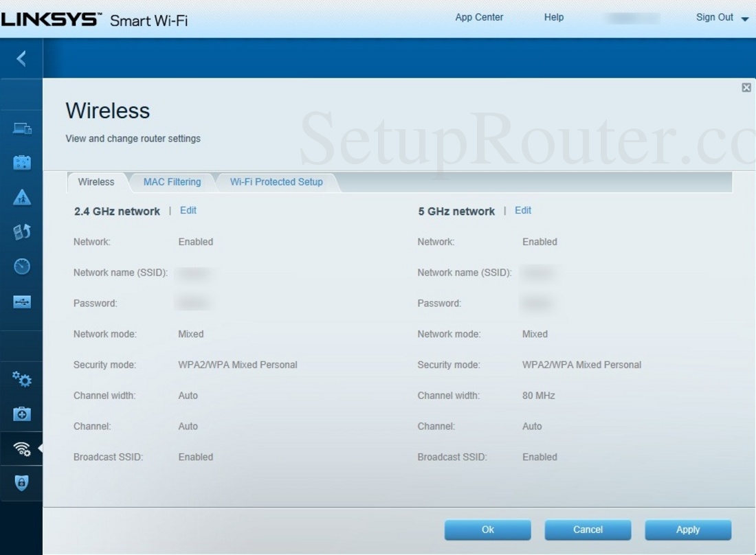The image size is (756, 555).
Task: Switch to the Wireless tab
Action: click(x=96, y=182)
